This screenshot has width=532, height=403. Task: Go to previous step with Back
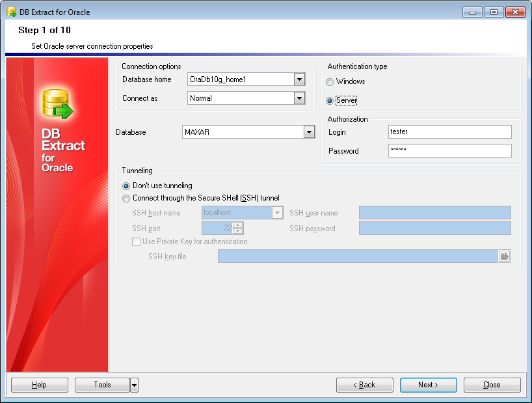[365, 385]
